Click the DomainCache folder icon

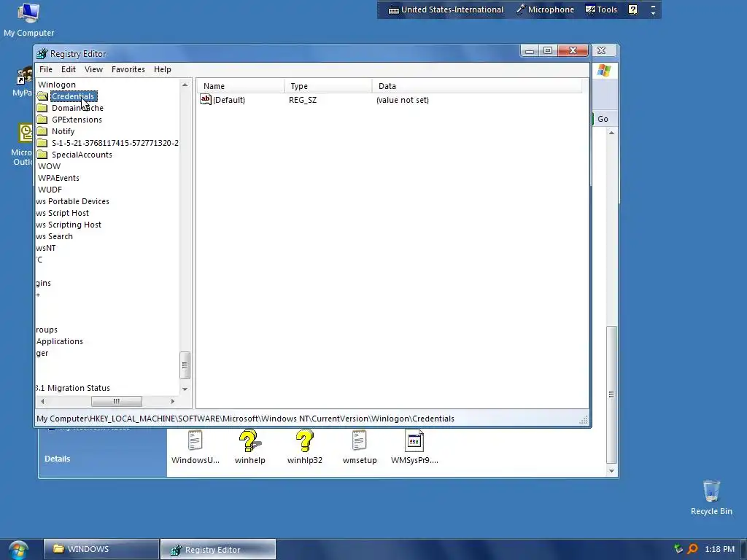pos(42,108)
